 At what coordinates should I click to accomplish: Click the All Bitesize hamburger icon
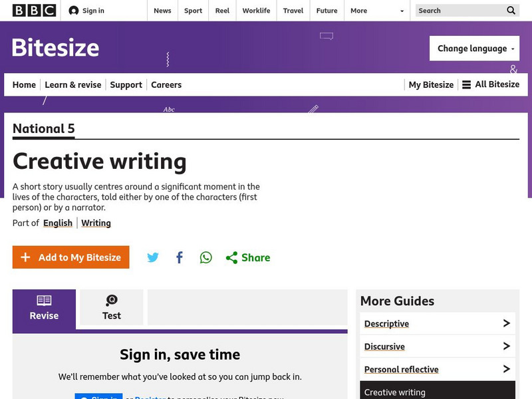[x=467, y=84]
